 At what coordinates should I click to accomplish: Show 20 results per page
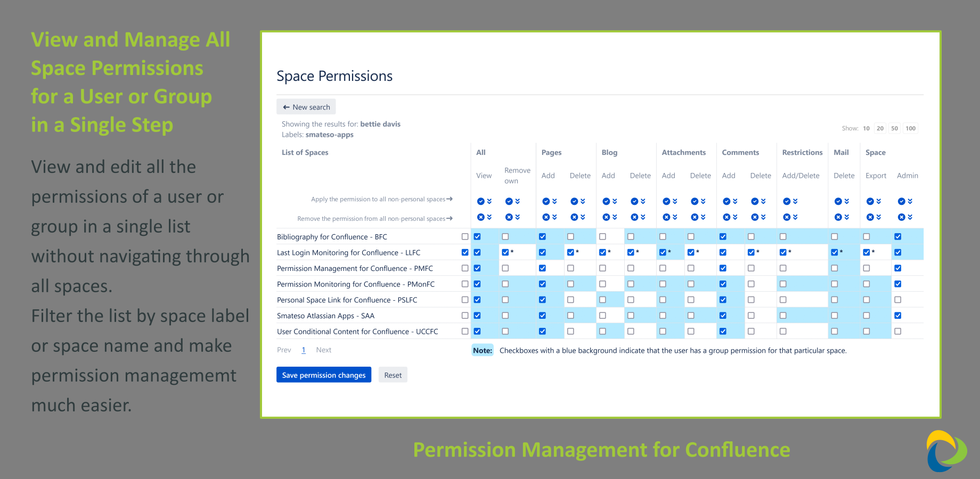click(x=880, y=128)
